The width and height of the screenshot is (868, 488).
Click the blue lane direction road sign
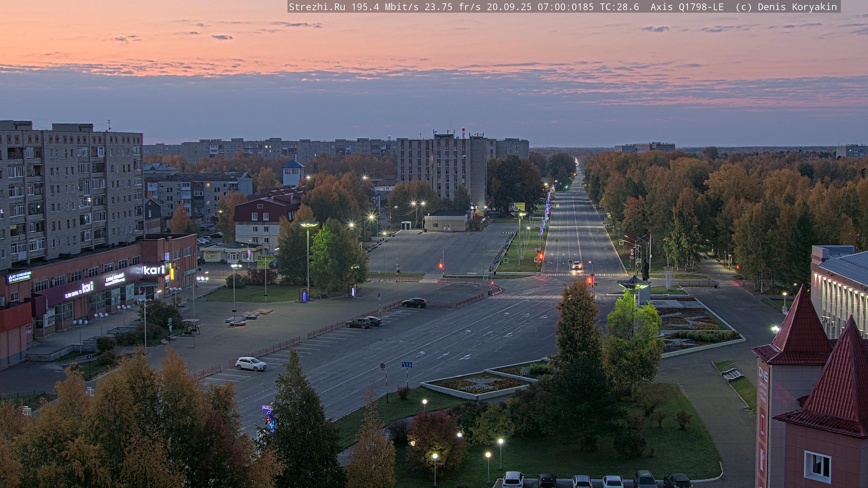pyautogui.click(x=407, y=365)
